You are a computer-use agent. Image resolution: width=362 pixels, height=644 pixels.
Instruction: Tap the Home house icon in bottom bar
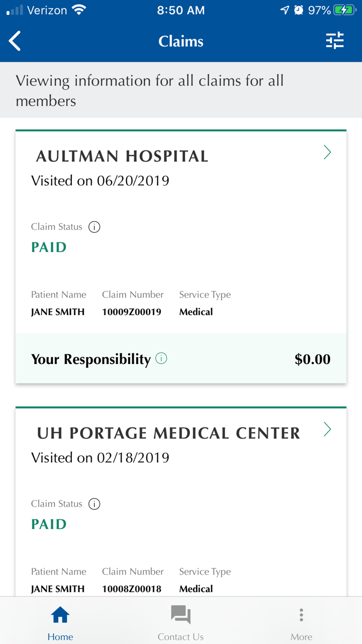[x=60, y=614]
